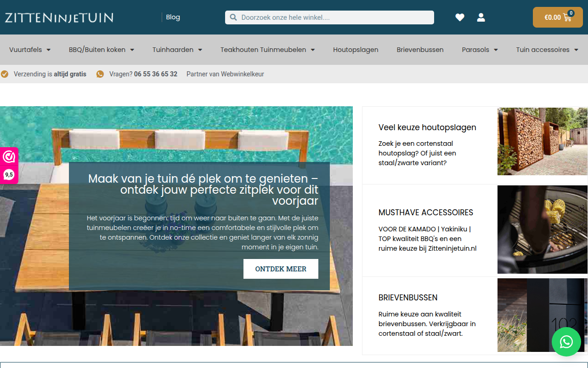Click Verzending is altijd gratis text
The width and height of the screenshot is (588, 368).
[x=50, y=74]
